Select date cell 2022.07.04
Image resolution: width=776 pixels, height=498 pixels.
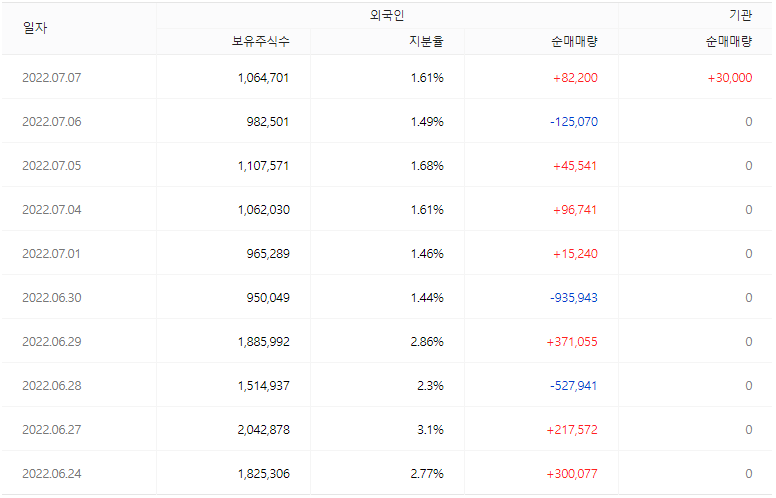(x=52, y=210)
